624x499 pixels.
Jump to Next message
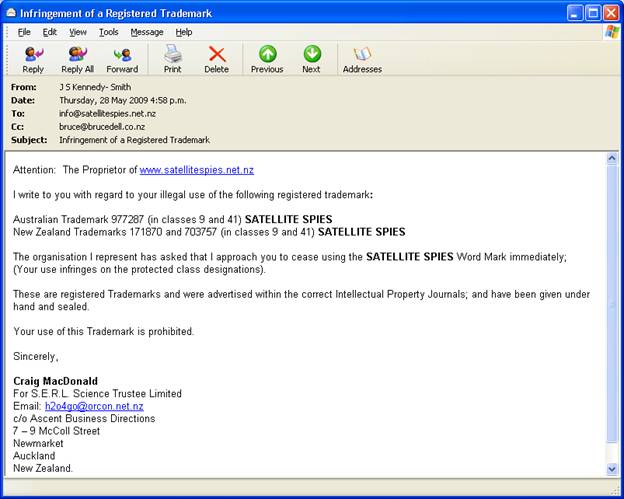312,60
